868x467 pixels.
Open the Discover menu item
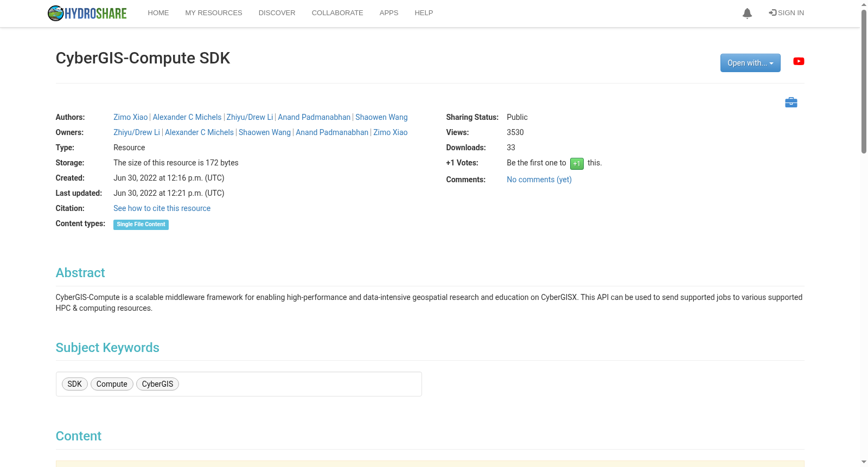(x=277, y=13)
